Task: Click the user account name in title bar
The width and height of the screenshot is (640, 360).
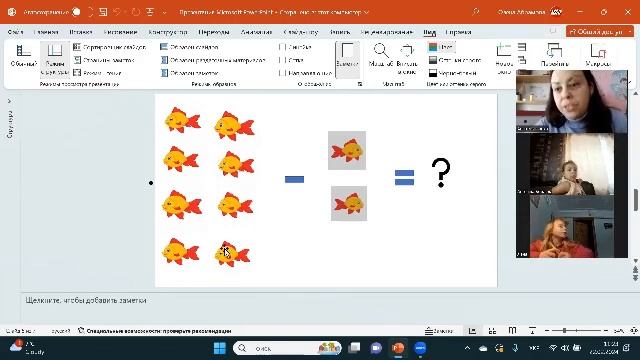Action: [x=521, y=12]
